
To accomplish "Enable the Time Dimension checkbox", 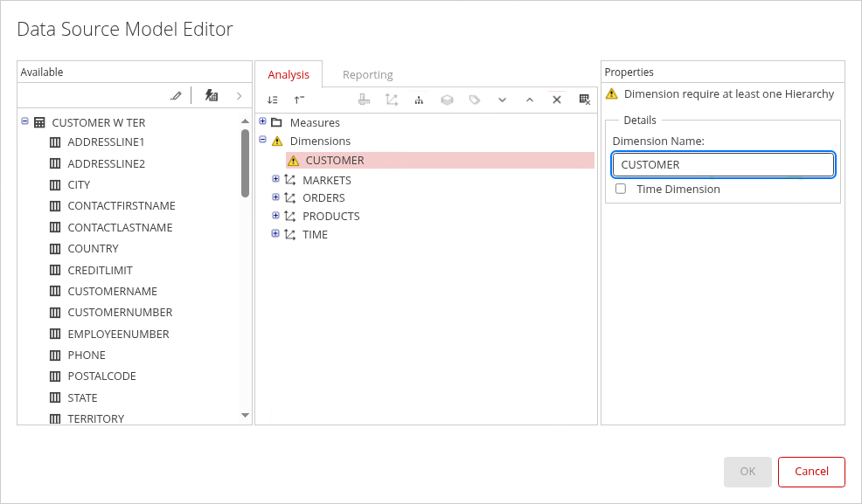I will (621, 189).
